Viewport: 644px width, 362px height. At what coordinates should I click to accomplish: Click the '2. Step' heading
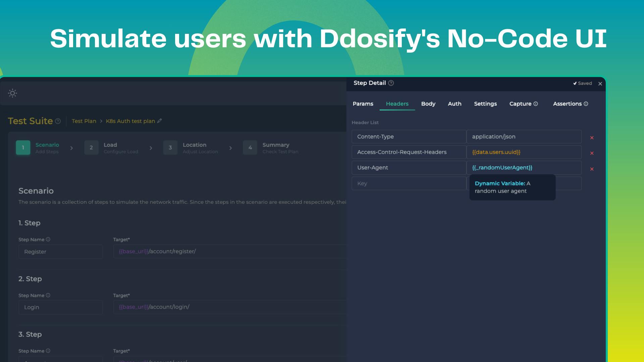click(30, 279)
